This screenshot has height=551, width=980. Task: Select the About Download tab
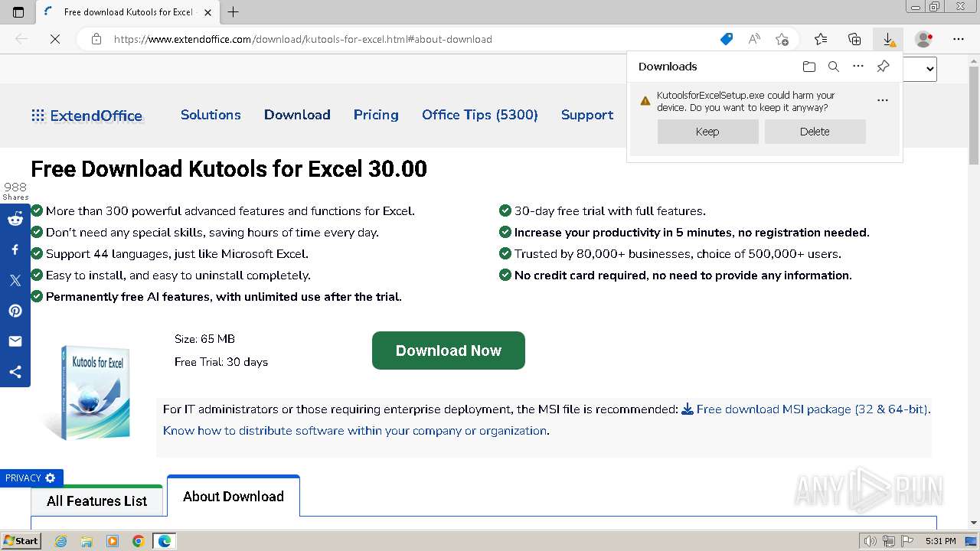point(234,496)
